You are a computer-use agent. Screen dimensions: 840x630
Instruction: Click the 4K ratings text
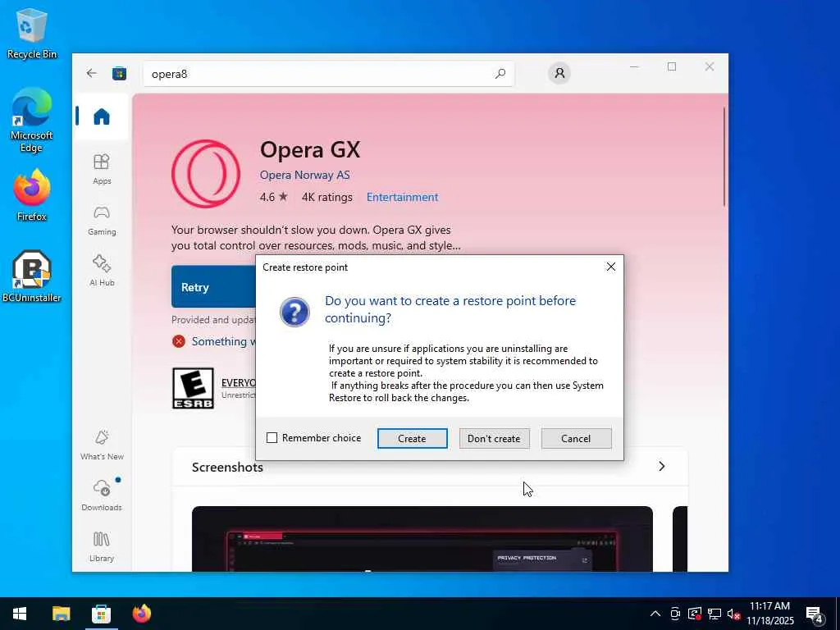(x=326, y=197)
